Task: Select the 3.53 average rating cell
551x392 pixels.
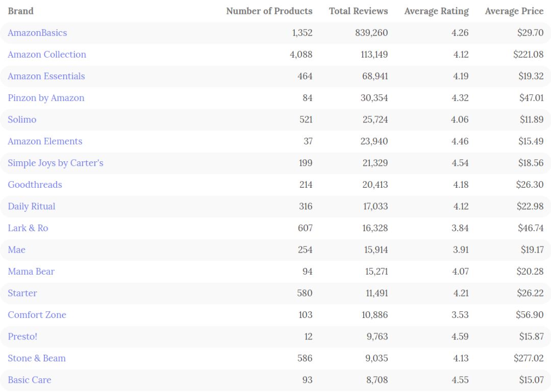Action: click(460, 315)
